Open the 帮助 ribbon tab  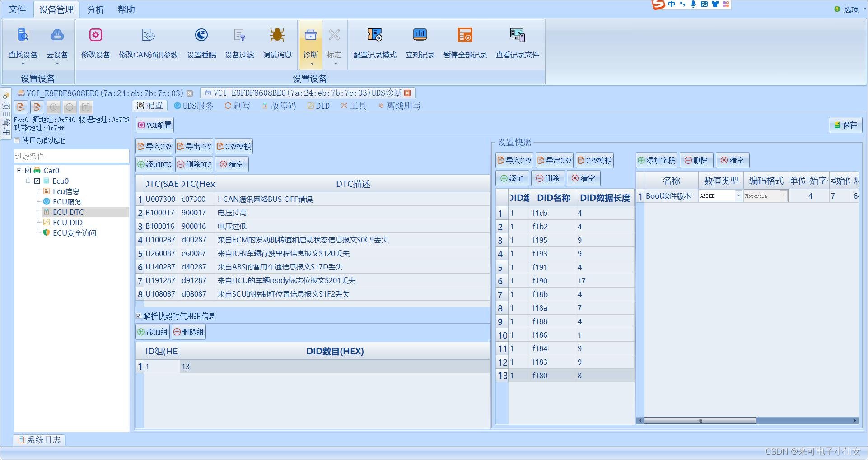[126, 9]
